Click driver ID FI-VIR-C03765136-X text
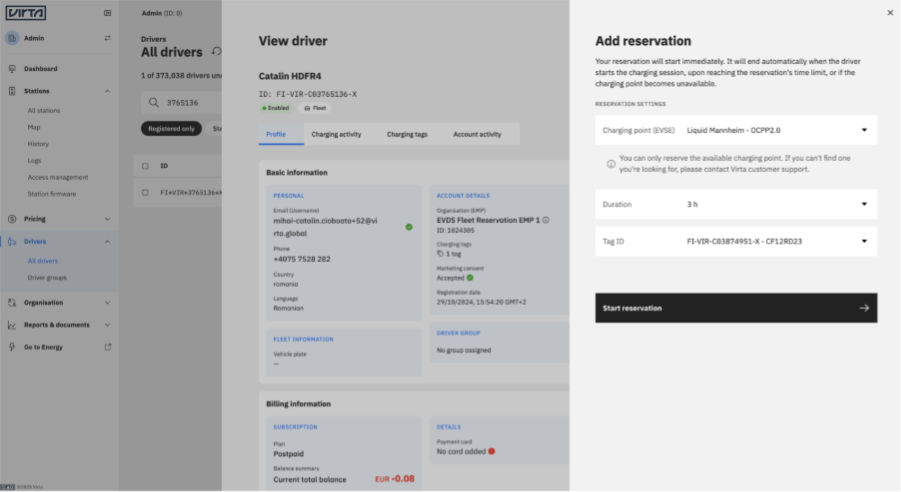This screenshot has height=492, width=901. point(307,94)
